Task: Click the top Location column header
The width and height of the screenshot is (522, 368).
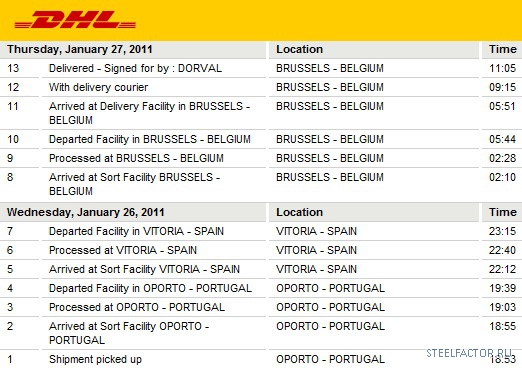Action: point(299,49)
